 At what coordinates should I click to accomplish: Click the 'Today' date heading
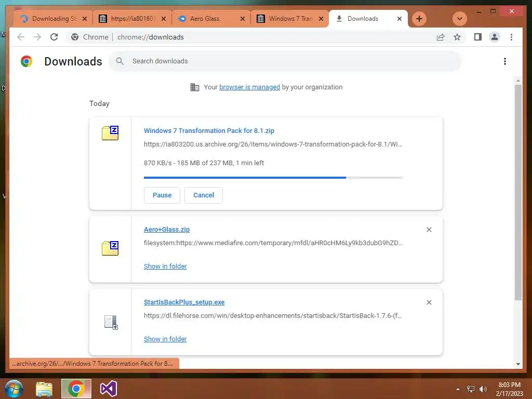pos(99,103)
